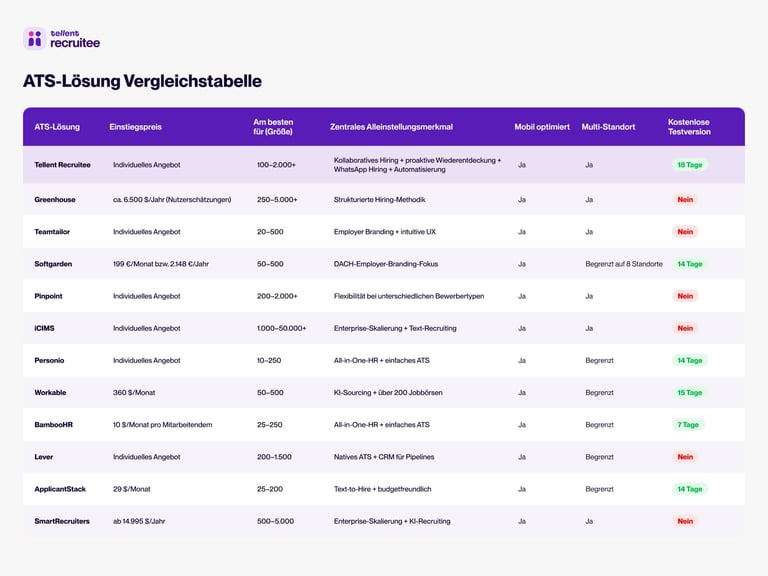Select the 'ATS-Lösung' column header
This screenshot has width=768, height=576.
[57, 127]
